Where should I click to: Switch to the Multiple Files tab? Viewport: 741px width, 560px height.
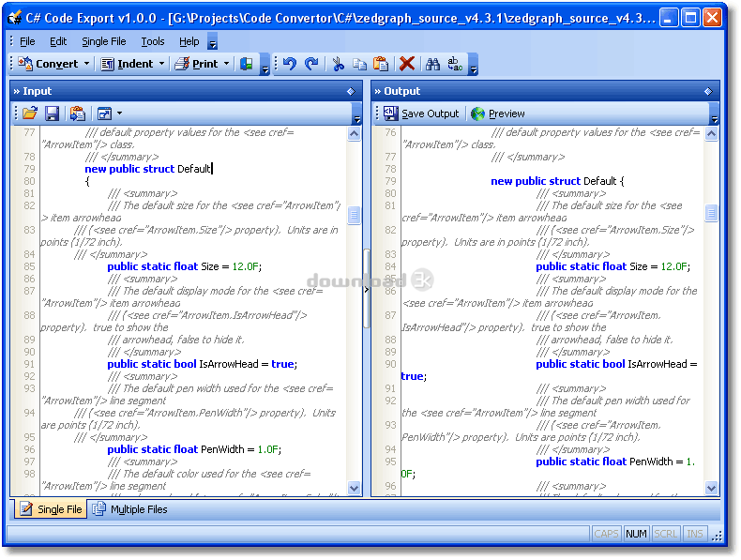(130, 509)
